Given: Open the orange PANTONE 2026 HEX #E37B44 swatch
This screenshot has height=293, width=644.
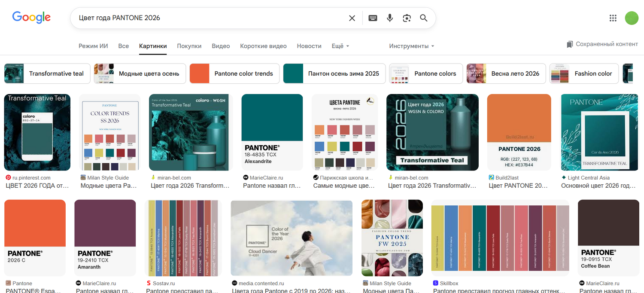Looking at the screenshot, I should tap(519, 132).
